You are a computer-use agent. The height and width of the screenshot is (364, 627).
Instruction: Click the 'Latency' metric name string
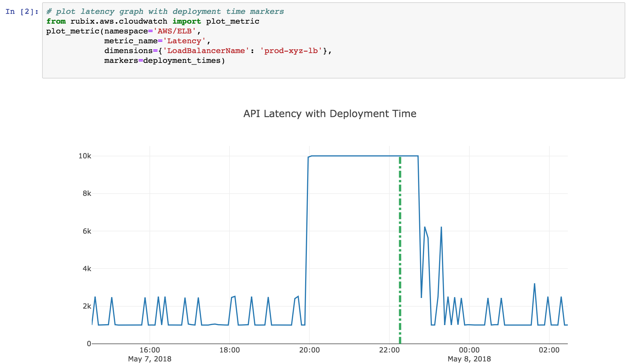(x=184, y=41)
